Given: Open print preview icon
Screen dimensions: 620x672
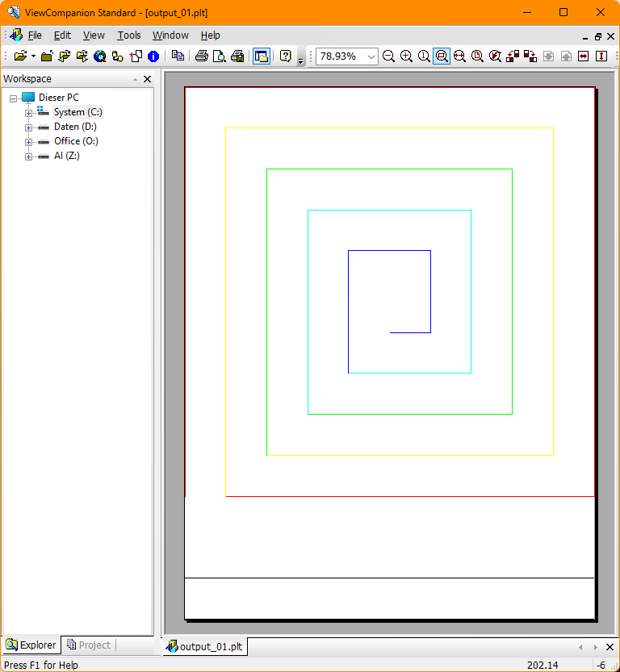Looking at the screenshot, I should tap(219, 56).
